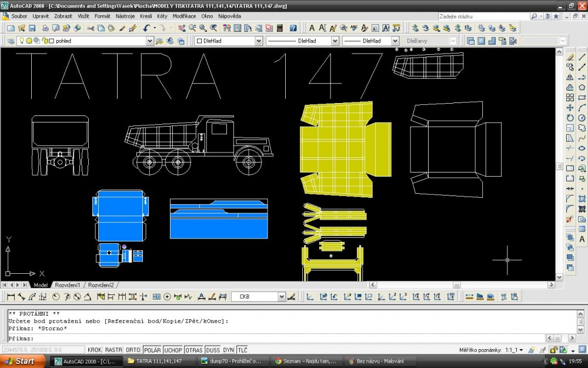Screen dimensions: 588x368
Task: Toggle UCHOP object snap
Action: coord(173,350)
